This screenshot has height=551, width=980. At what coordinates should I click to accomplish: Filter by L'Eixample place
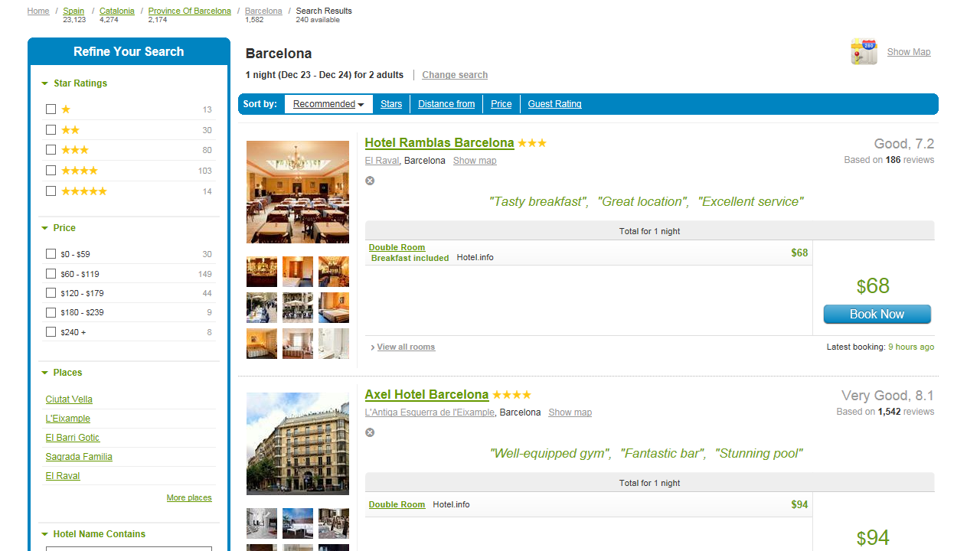[68, 419]
